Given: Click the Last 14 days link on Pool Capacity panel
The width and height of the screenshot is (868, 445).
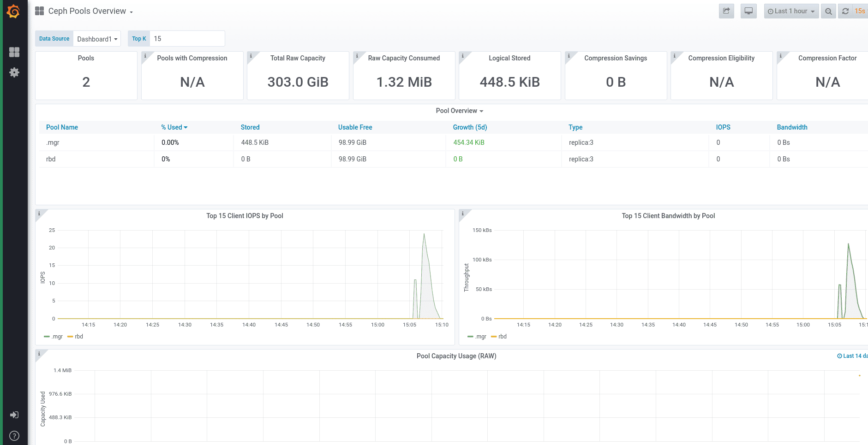Looking at the screenshot, I should (x=852, y=356).
